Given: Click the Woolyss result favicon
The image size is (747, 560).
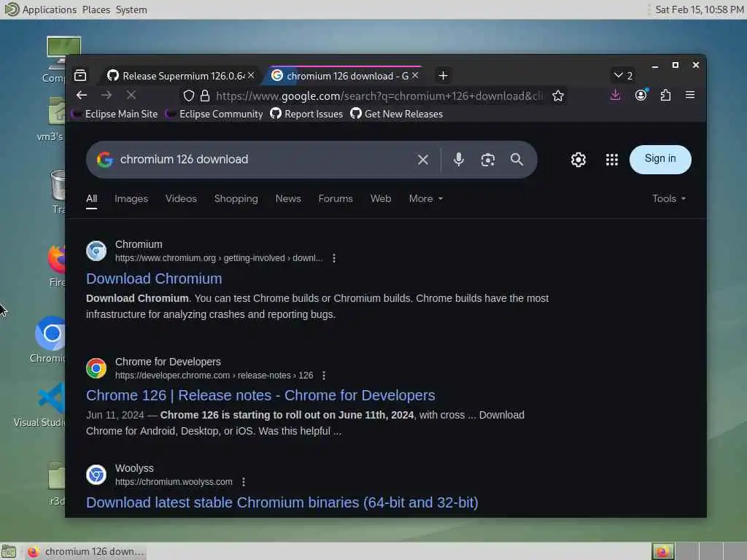Looking at the screenshot, I should pos(96,475).
